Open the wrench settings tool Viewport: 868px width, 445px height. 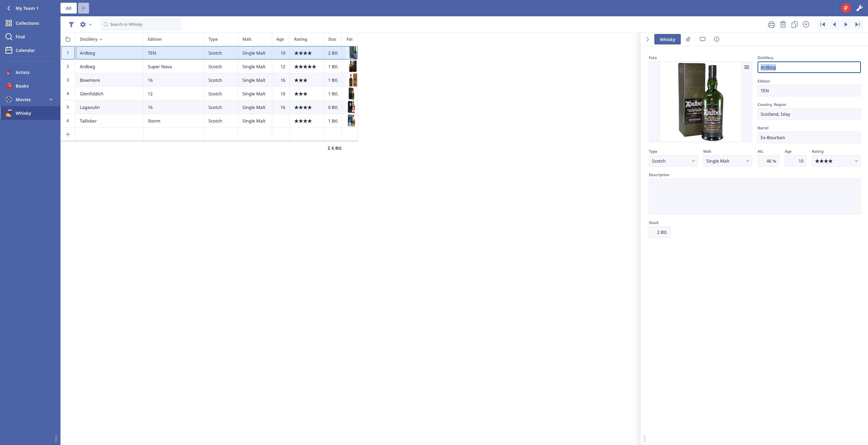tap(860, 8)
